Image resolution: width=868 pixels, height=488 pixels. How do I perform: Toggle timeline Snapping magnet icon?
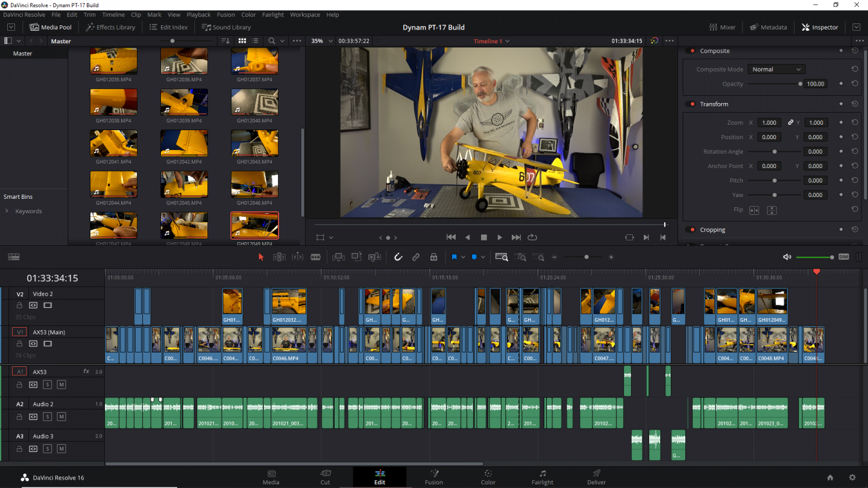[398, 257]
